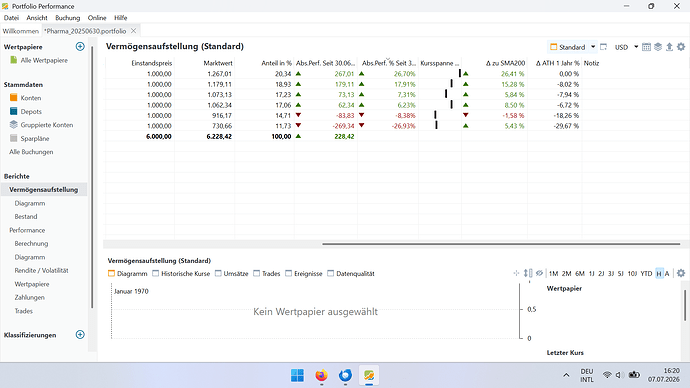The image size is (690, 388).
Task: Click the crosshair measure icon in the chart toolbar
Action: 516,273
